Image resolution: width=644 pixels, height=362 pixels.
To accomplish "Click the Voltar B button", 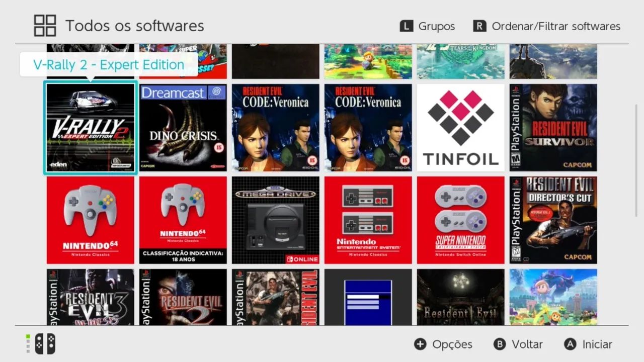I will tap(518, 344).
